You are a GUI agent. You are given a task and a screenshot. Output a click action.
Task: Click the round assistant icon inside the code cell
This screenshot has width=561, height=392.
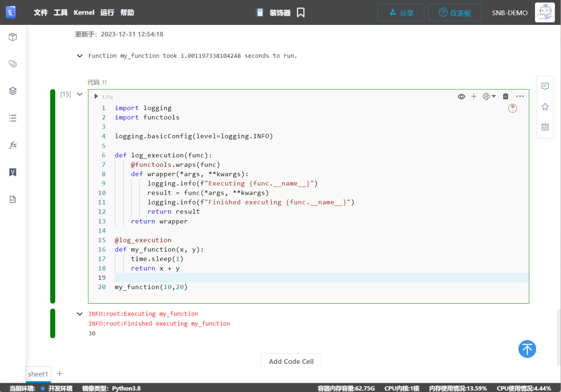512,108
